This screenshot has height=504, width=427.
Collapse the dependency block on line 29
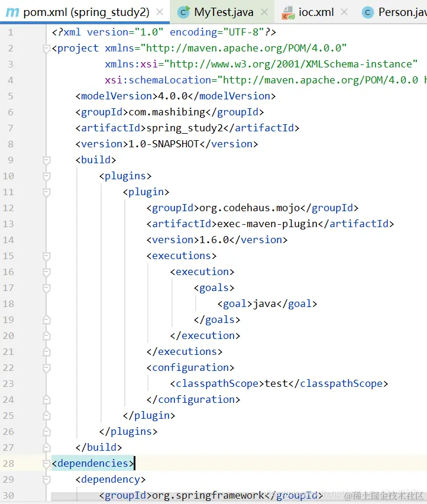[47, 480]
